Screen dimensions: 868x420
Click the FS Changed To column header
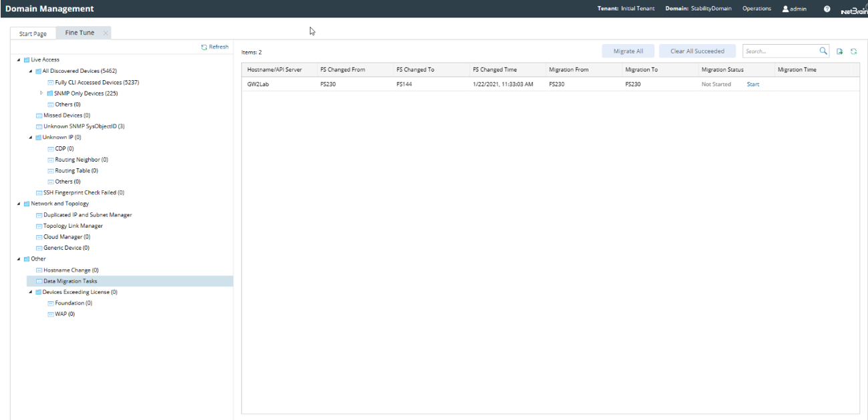tap(429, 69)
